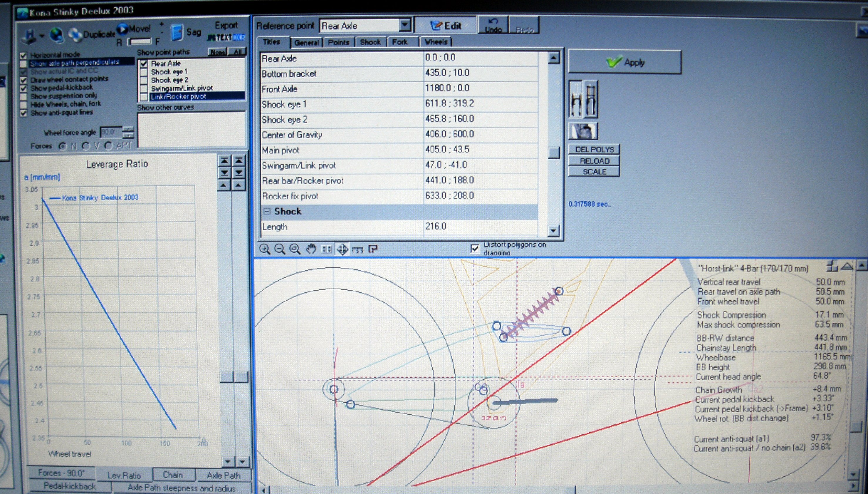Open the background photo thumbnail below fork icons
Screen dimensions: 868x494
583,131
